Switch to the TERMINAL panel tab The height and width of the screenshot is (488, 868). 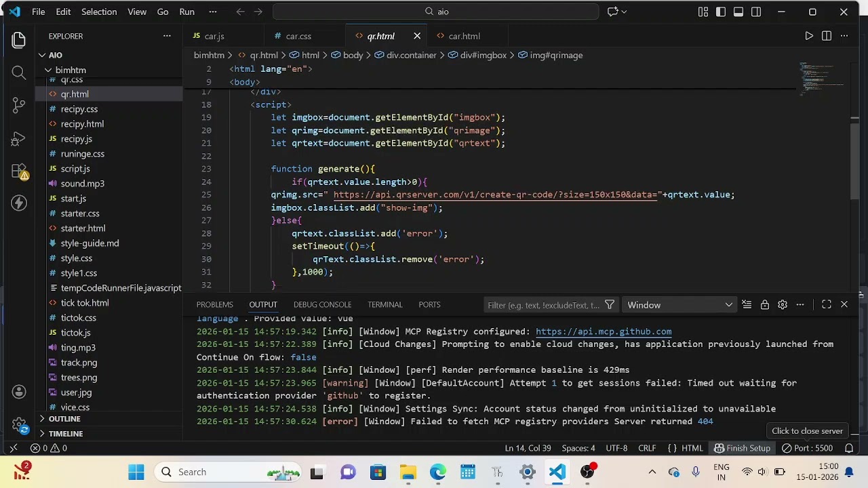coord(385,305)
